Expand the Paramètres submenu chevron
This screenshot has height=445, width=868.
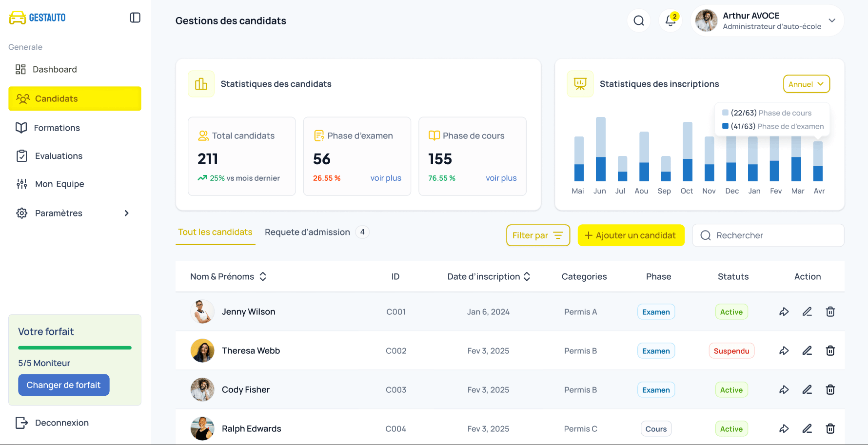(x=126, y=213)
